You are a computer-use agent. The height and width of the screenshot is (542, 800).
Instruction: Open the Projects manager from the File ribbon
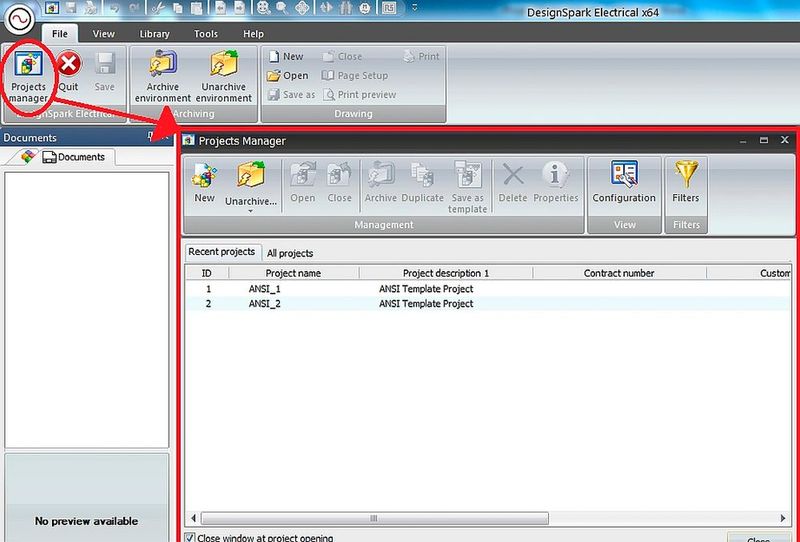pos(29,76)
